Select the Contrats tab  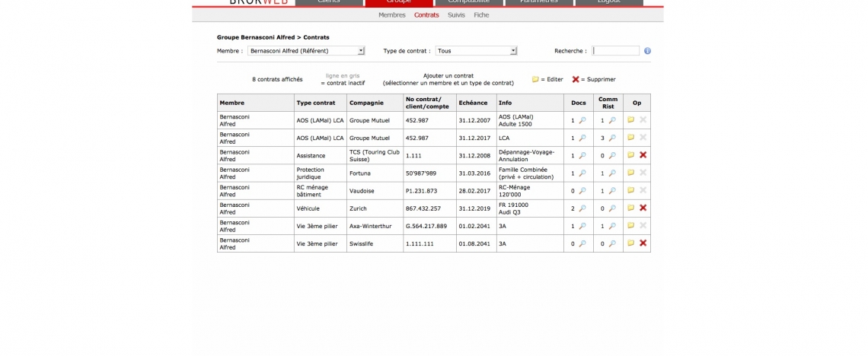coord(426,15)
